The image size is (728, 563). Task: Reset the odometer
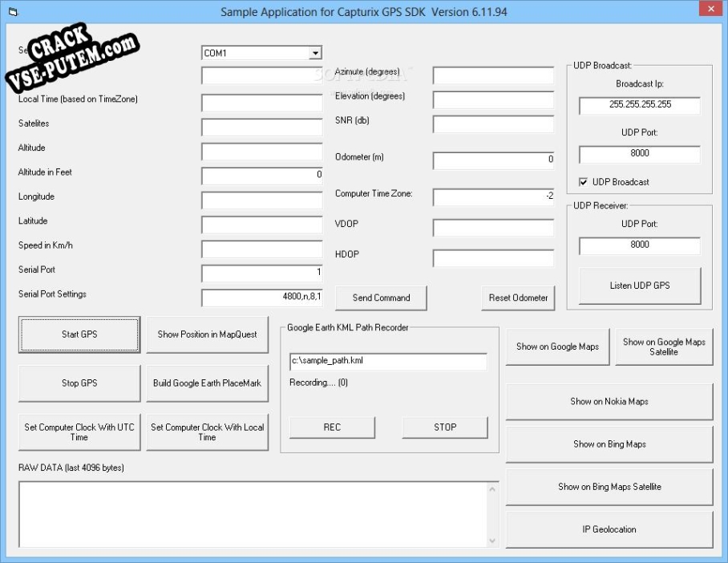(x=518, y=298)
